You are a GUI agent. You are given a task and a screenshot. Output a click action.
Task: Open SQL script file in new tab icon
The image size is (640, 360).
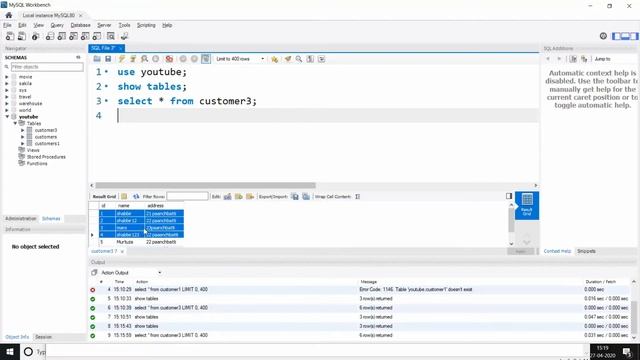coord(22,36)
